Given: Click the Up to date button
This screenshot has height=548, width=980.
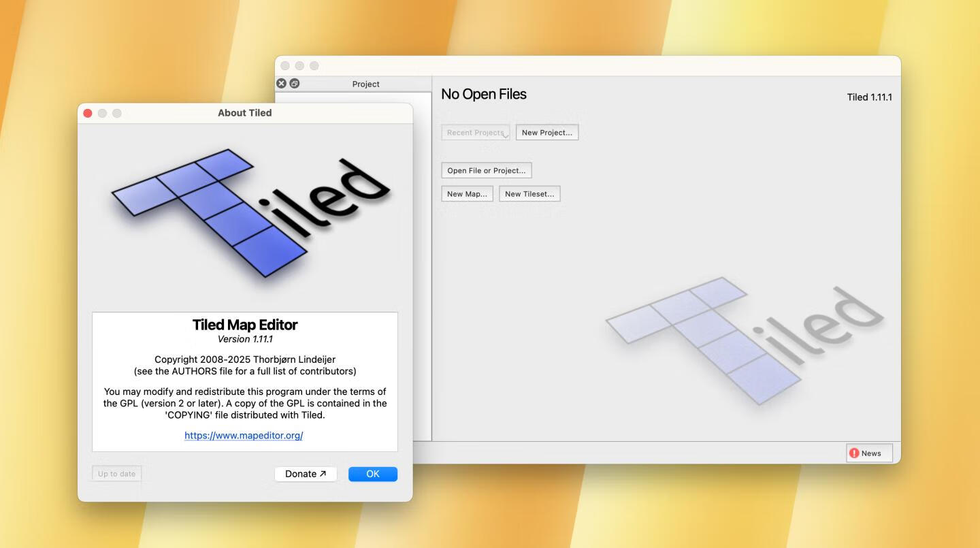Looking at the screenshot, I should [116, 474].
